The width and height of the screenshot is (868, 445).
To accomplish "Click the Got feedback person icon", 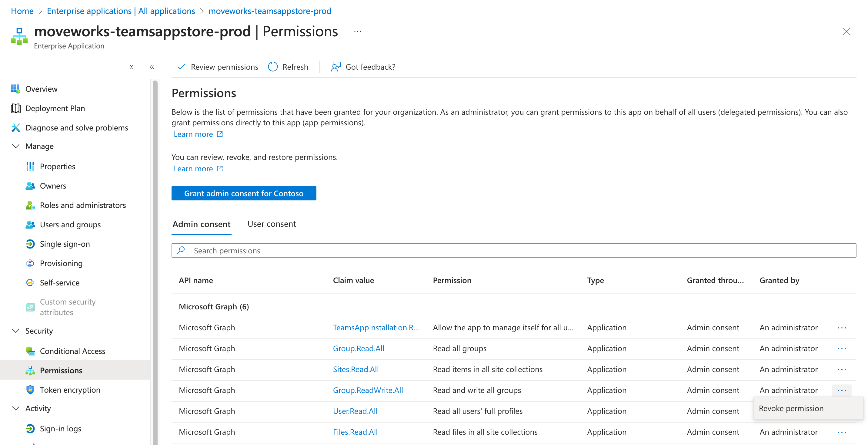I will (x=336, y=67).
